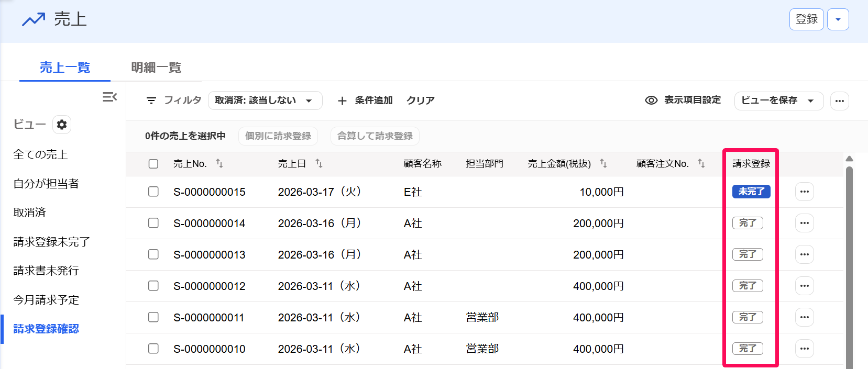Click the sales trend chart icon

point(34,20)
